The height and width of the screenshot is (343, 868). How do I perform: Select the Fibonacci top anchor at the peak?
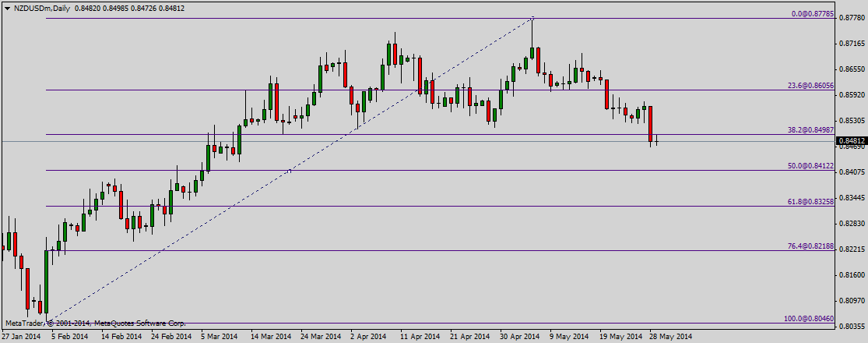point(532,18)
